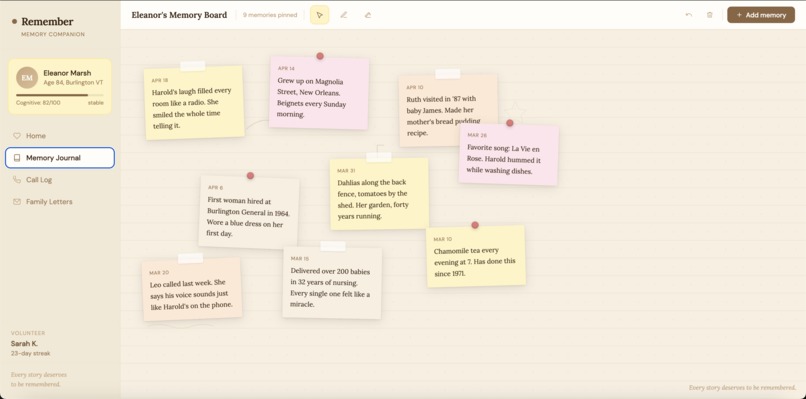Click the trash clear icon

709,15
